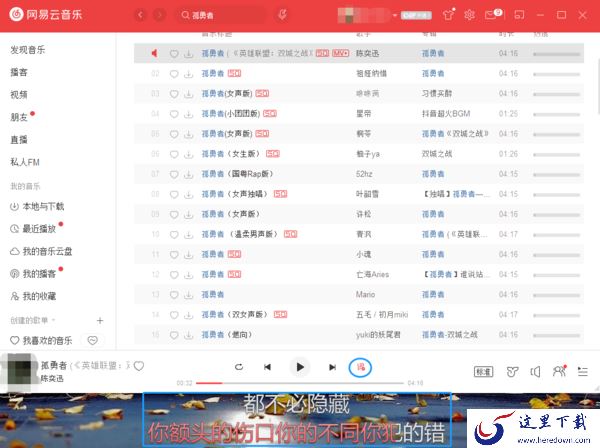
Task: Collapse the 创建的歌单 section
Action: 33,320
